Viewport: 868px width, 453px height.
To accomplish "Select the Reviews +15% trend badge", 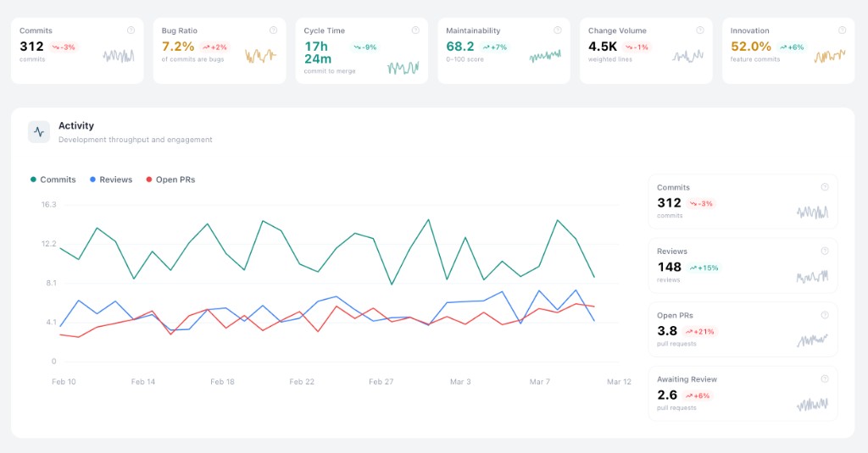I will 704,268.
